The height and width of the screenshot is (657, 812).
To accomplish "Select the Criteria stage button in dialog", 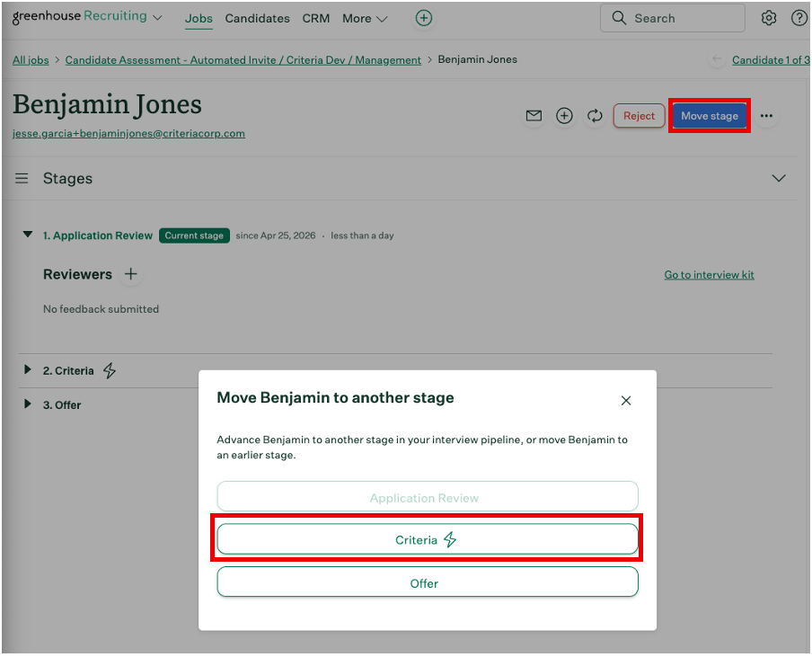I will [427, 539].
